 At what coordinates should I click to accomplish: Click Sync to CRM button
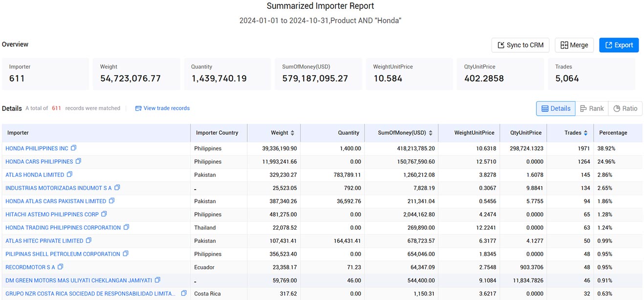[x=520, y=45]
